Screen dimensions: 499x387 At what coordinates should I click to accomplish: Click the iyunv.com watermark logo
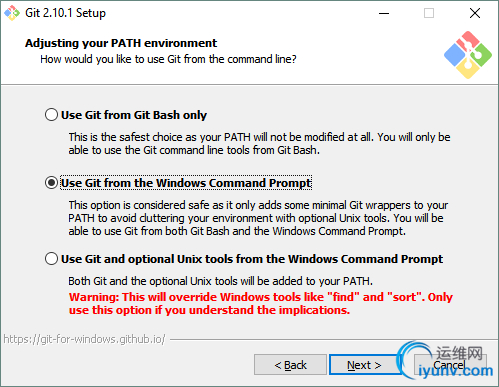tap(446, 362)
